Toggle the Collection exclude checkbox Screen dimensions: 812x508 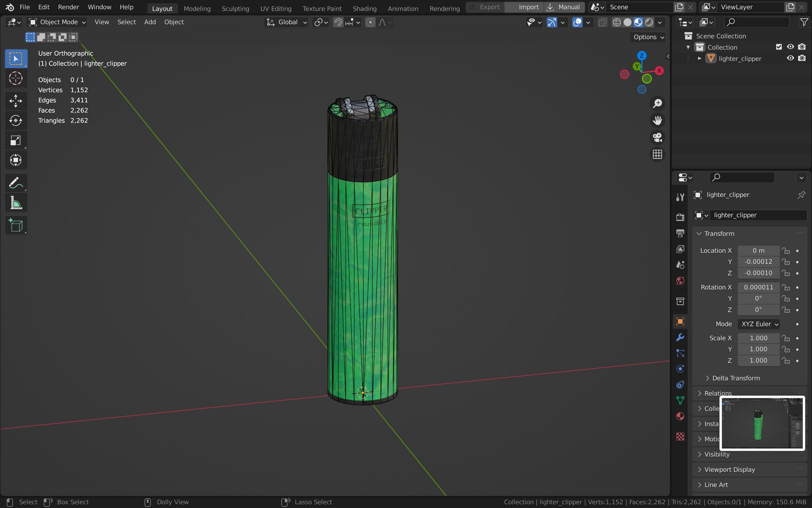click(x=779, y=47)
